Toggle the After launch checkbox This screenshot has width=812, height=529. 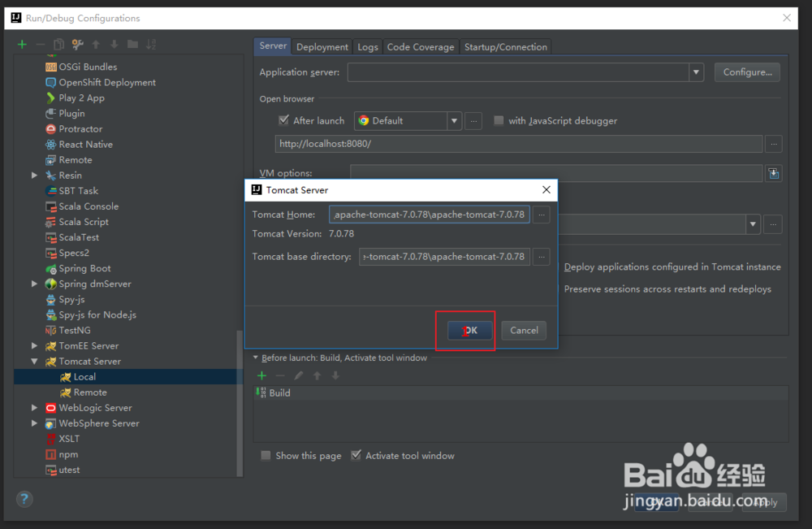point(283,120)
